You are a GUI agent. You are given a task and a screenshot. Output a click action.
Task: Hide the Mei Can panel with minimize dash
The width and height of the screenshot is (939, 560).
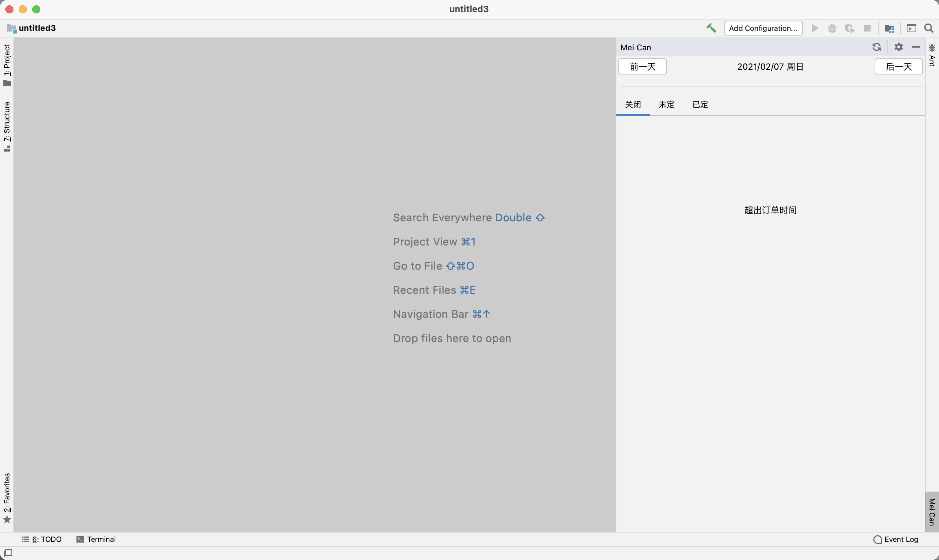pos(916,47)
